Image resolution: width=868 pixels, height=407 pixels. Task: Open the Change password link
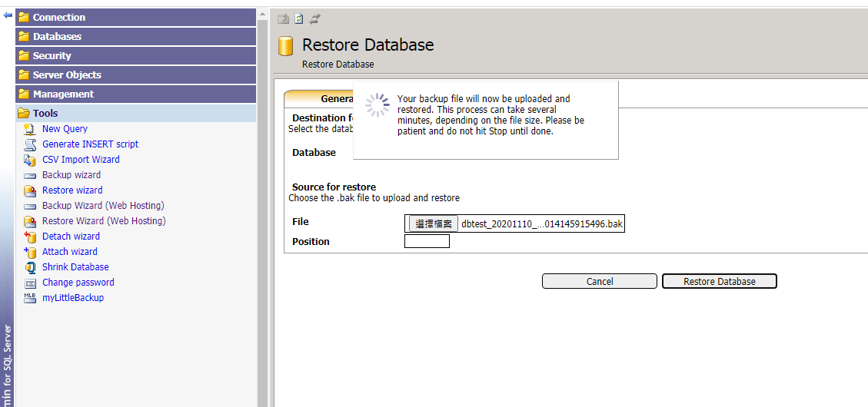(x=78, y=283)
